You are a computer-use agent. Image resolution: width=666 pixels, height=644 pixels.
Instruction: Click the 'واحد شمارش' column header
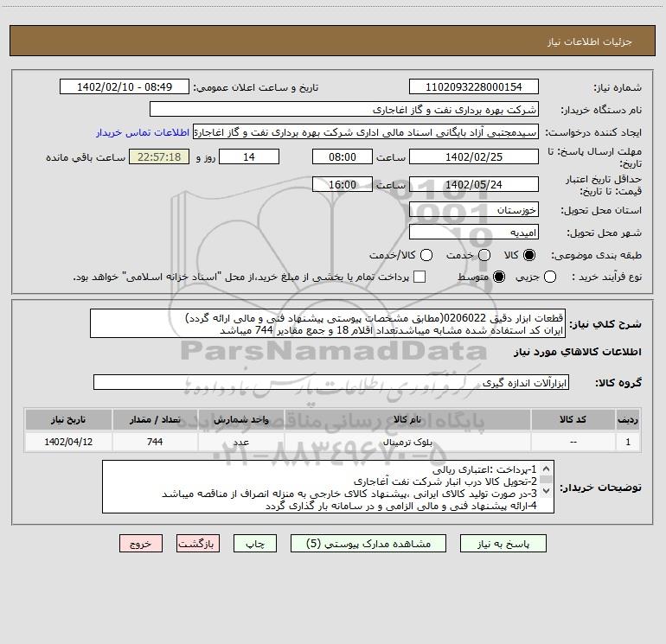tap(240, 419)
